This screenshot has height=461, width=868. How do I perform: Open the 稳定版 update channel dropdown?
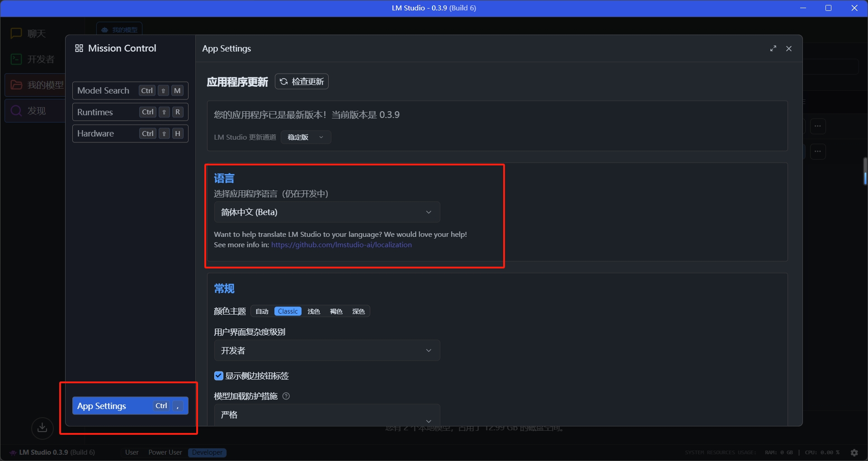[306, 137]
